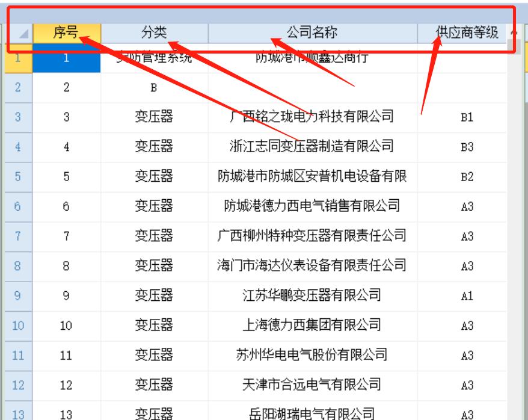Click the vertical scrollbar up arrow
The height and width of the screenshot is (420, 528).
514,32
